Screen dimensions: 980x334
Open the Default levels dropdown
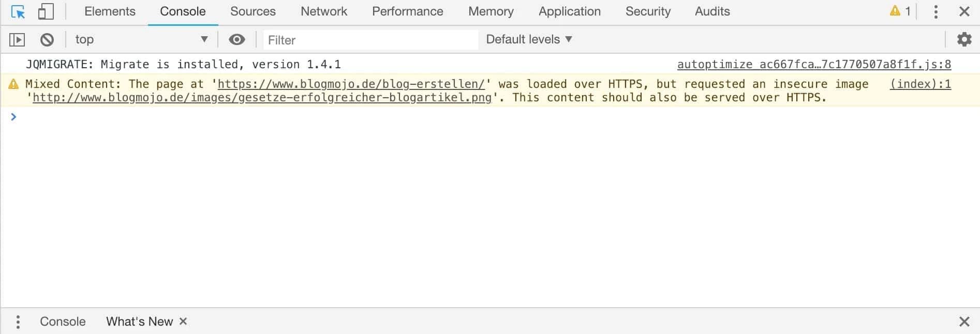coord(527,39)
